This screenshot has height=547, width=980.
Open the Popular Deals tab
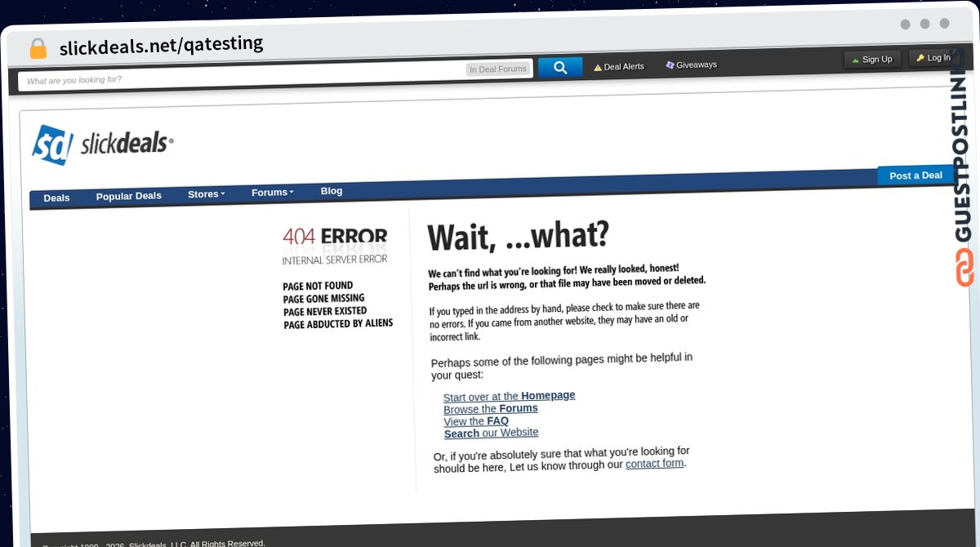point(129,196)
